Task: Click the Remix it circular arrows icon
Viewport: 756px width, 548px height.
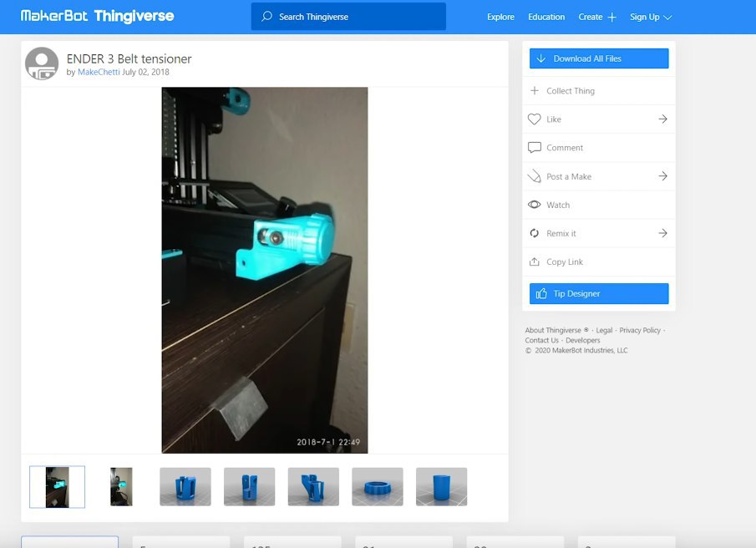Action: tap(535, 233)
